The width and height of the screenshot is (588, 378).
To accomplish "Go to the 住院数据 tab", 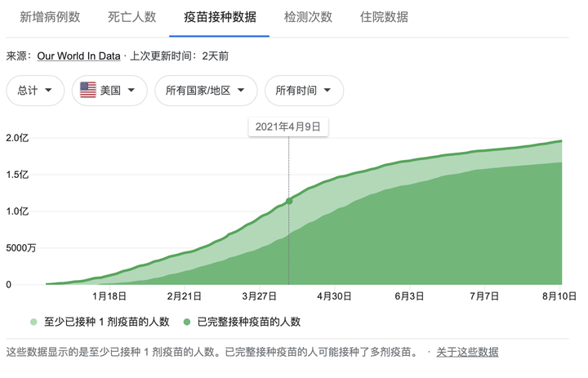I will tap(384, 17).
